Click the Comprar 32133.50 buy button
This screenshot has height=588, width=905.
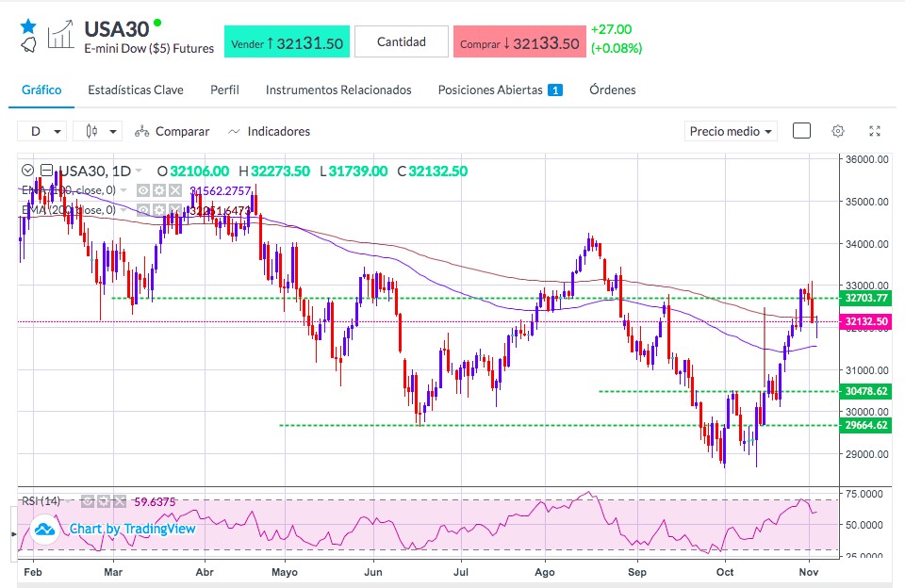coord(519,41)
